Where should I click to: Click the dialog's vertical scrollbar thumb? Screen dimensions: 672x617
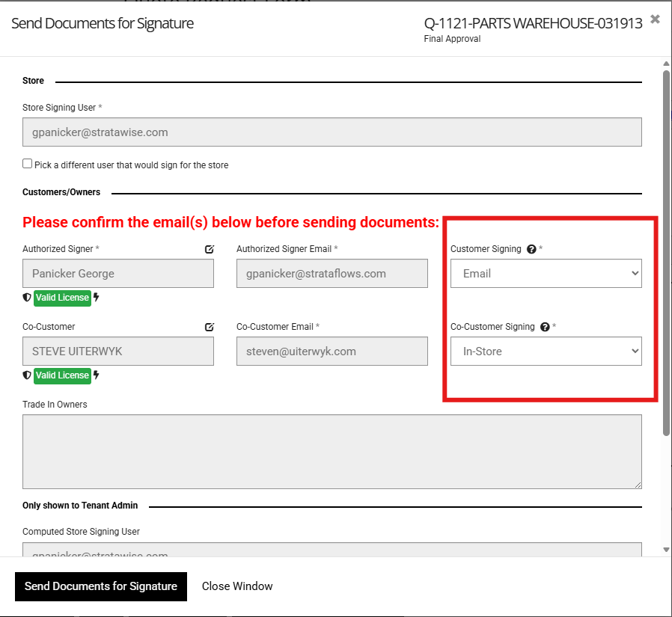(666, 253)
